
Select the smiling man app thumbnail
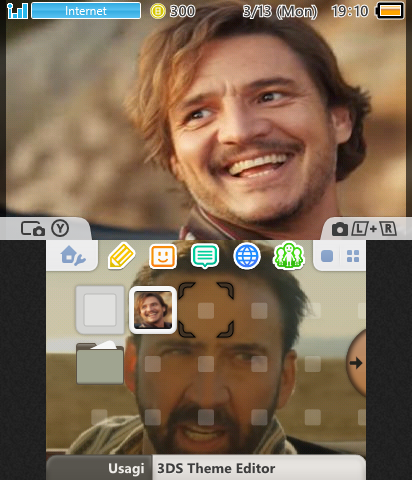pyautogui.click(x=153, y=310)
